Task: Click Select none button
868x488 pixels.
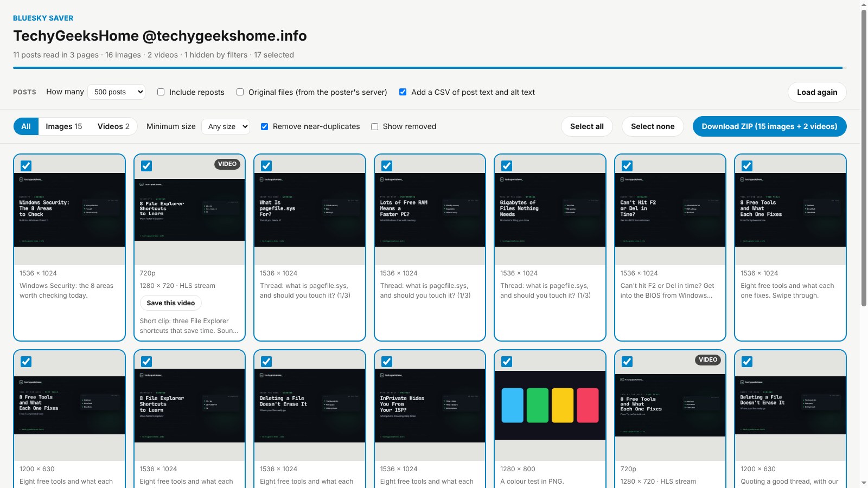Action: [653, 126]
